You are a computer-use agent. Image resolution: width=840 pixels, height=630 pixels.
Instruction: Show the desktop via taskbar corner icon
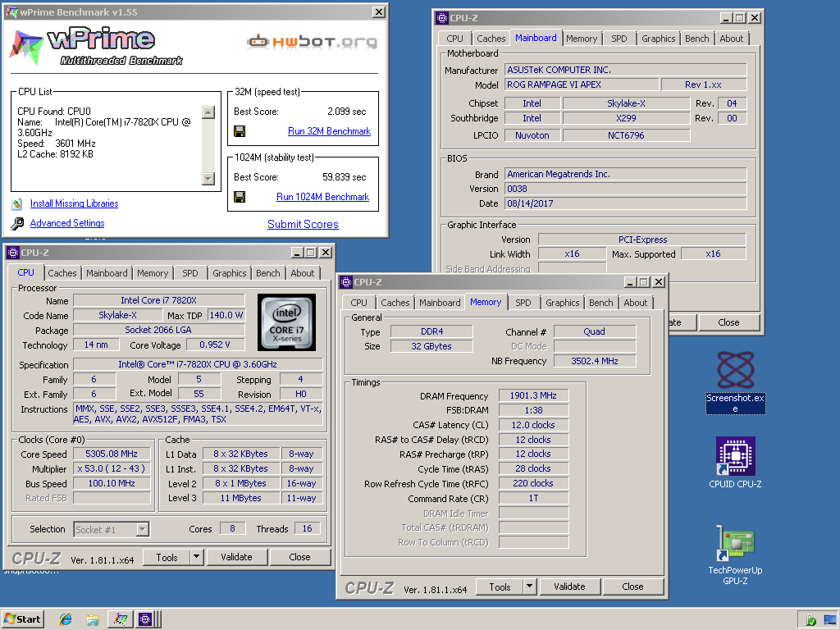[831, 620]
